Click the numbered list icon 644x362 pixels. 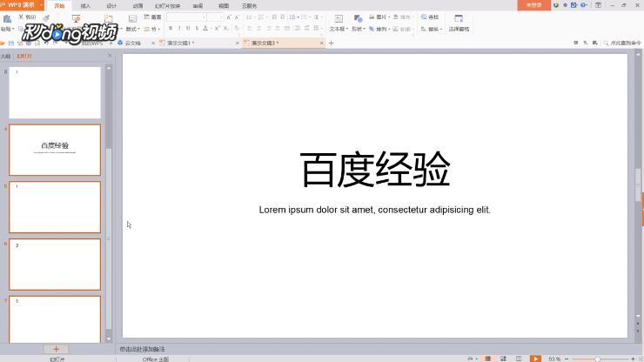point(261,17)
